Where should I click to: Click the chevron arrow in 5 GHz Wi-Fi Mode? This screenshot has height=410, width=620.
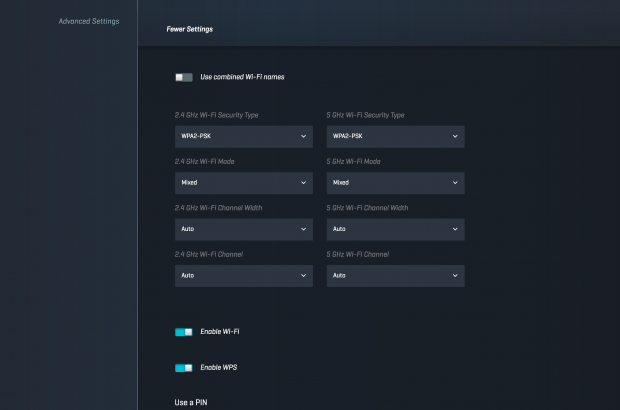click(x=455, y=183)
